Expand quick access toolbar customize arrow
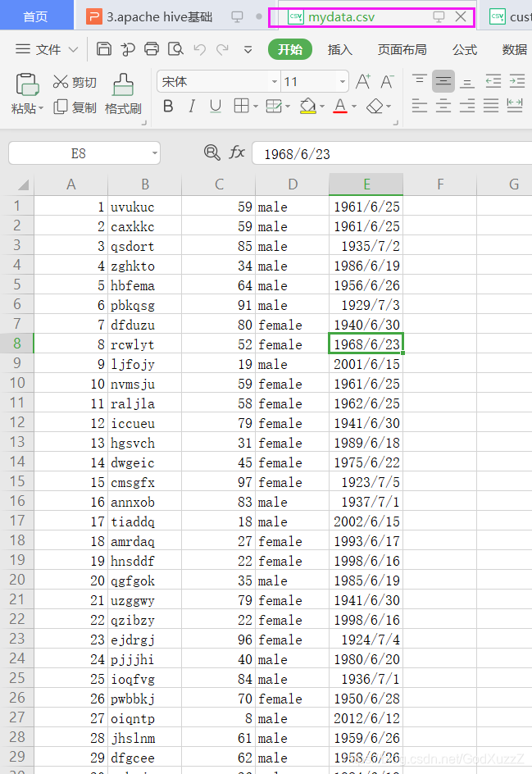Screen dimensions: 532x774 tap(248, 49)
